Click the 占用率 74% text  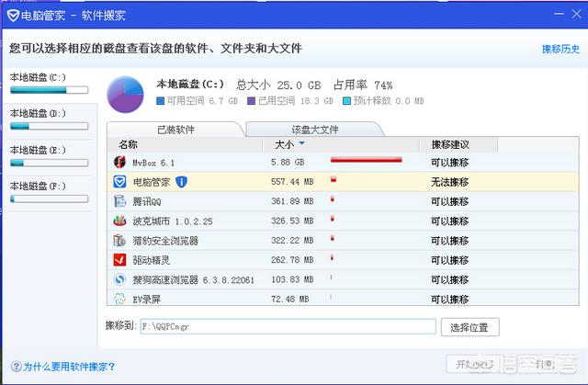(x=363, y=85)
